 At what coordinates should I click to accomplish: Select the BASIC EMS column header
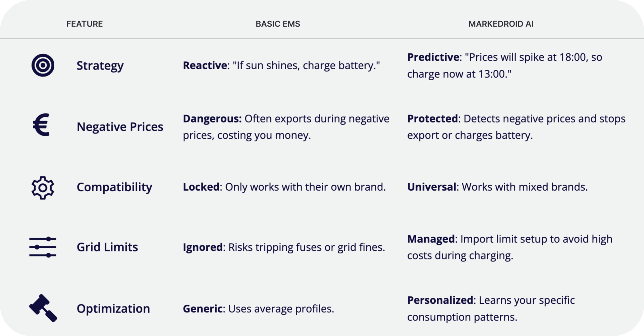[278, 24]
